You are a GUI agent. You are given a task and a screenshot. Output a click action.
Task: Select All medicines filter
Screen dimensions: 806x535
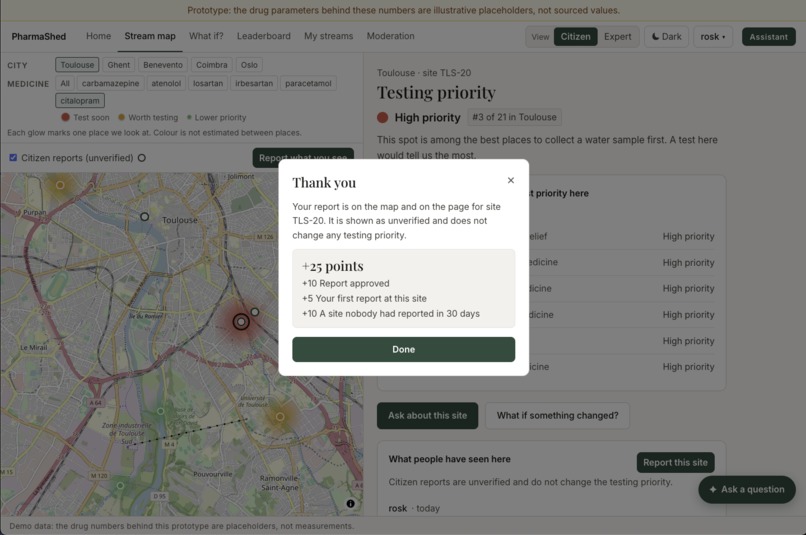pos(65,83)
